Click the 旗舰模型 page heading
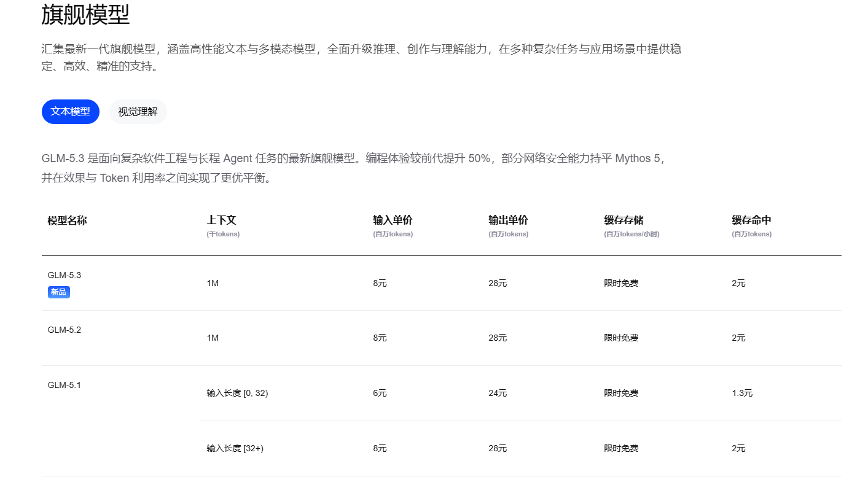The image size is (868, 485). click(x=85, y=15)
